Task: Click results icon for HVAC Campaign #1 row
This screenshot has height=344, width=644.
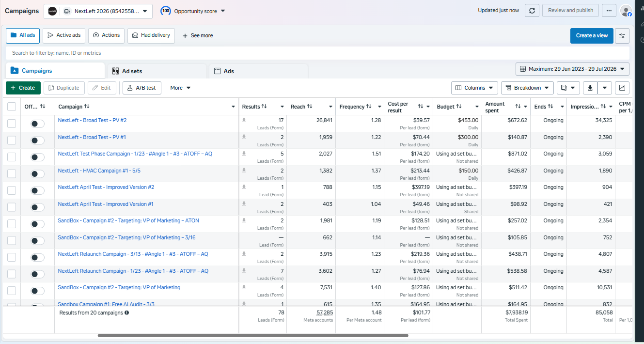Action: 244,171
